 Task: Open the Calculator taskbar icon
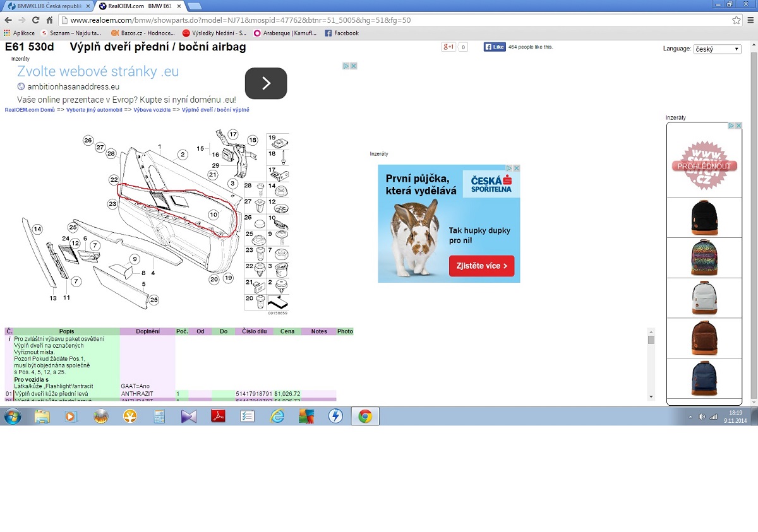[x=159, y=417]
